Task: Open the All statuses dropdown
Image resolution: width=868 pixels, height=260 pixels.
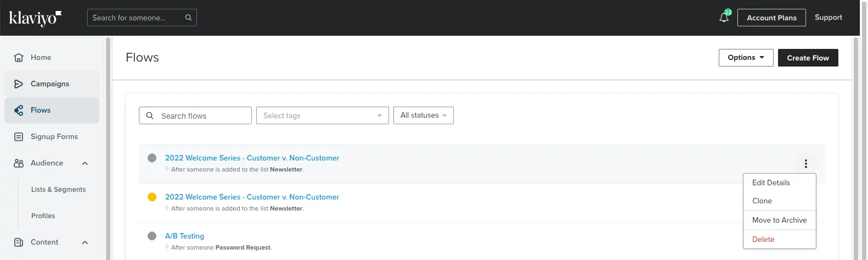Action: pyautogui.click(x=423, y=115)
